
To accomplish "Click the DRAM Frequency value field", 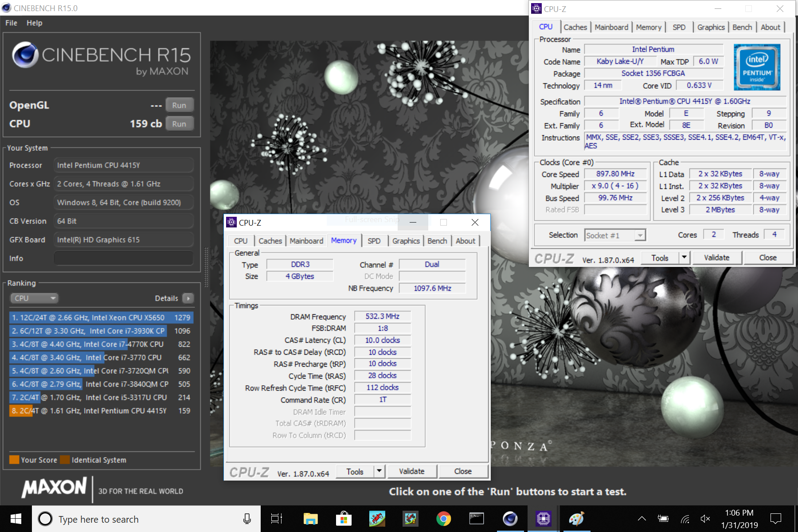I will (x=382, y=317).
